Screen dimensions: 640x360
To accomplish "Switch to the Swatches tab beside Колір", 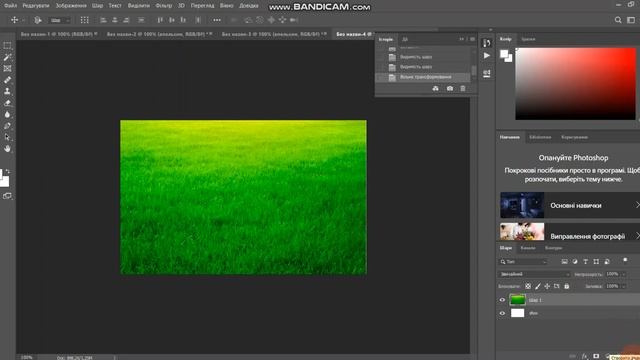I will point(528,39).
